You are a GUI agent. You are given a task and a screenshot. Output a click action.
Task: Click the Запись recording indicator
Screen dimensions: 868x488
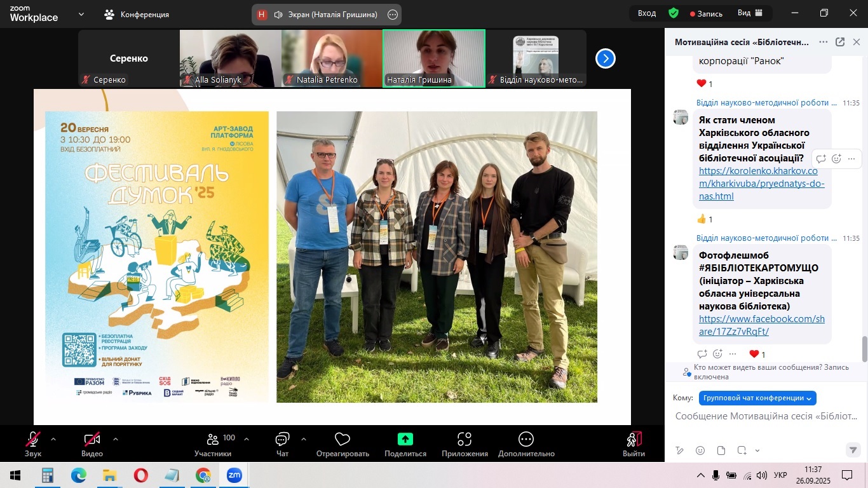[707, 13]
